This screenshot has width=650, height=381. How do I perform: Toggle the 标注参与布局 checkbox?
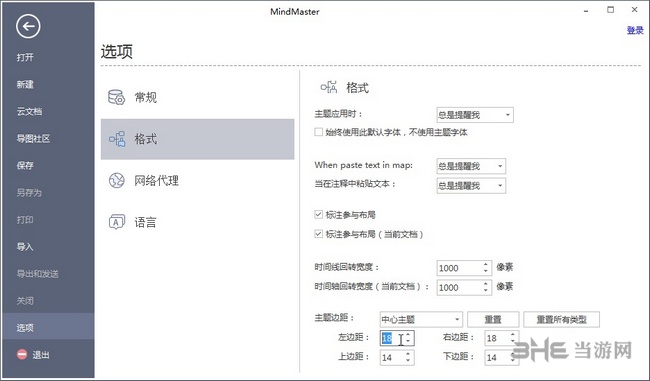click(x=318, y=214)
